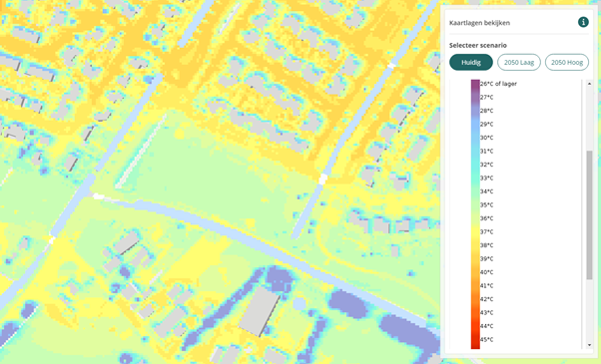Click the legend scrollbar thumb
The height and width of the screenshot is (364, 601).
pyautogui.click(x=589, y=214)
